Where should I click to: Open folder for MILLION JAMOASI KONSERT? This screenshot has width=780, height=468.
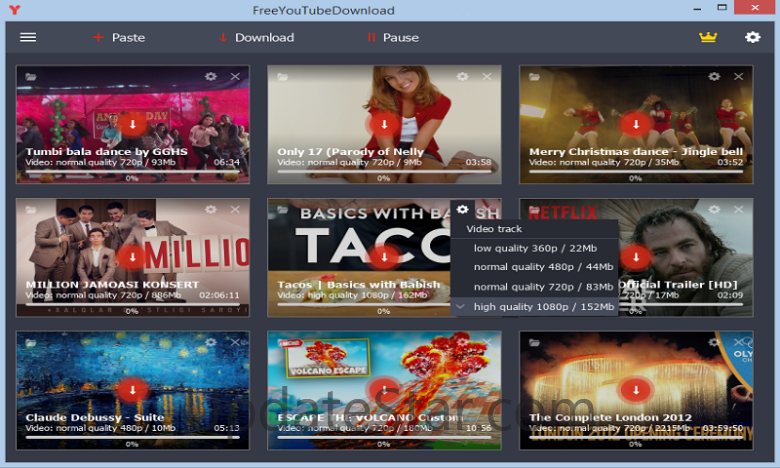(31, 209)
